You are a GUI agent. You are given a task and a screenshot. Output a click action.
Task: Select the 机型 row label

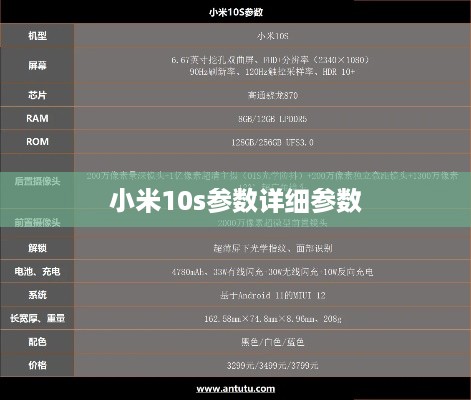coord(37,36)
